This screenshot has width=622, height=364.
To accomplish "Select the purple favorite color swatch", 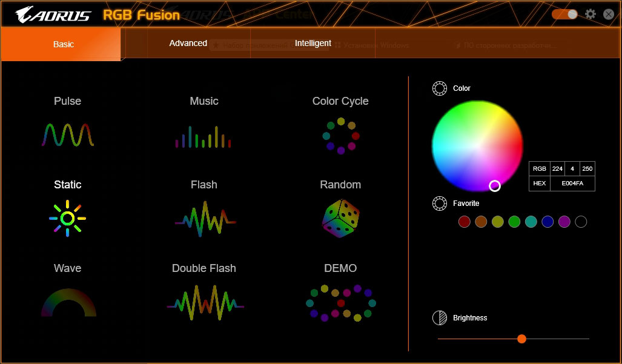I will pos(564,222).
